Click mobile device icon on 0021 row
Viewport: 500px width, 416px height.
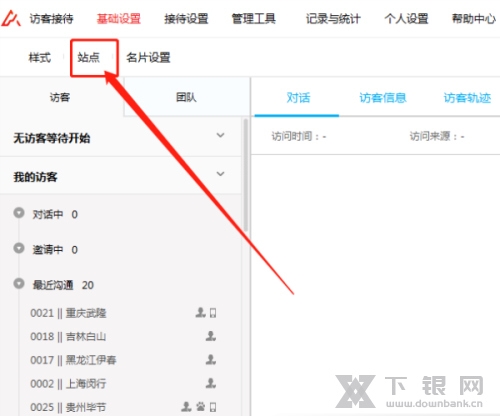tap(213, 313)
